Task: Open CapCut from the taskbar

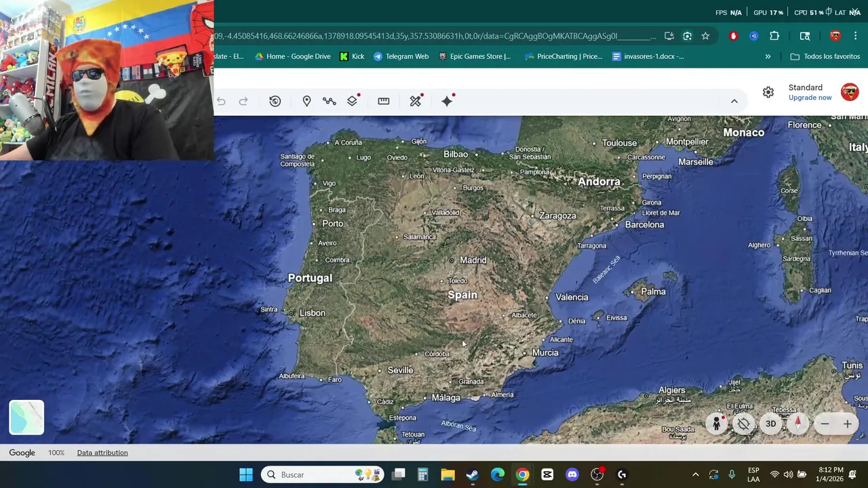Action: 547,474
